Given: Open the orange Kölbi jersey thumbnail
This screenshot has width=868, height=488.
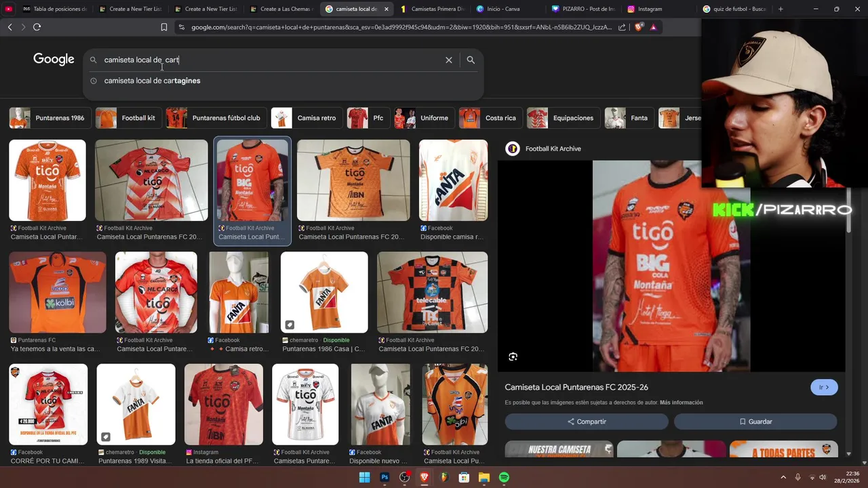Looking at the screenshot, I should point(58,292).
